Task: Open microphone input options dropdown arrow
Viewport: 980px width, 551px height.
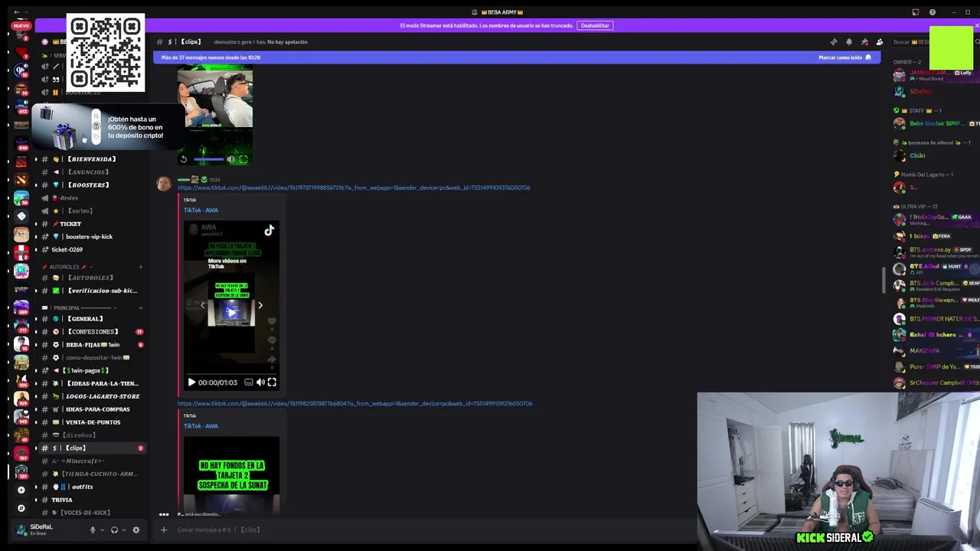Action: click(x=102, y=530)
